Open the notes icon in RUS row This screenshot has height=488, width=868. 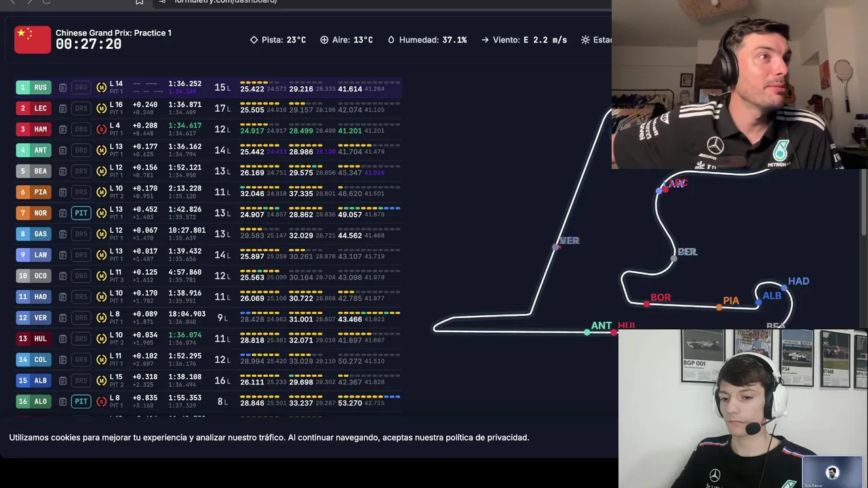[x=62, y=87]
